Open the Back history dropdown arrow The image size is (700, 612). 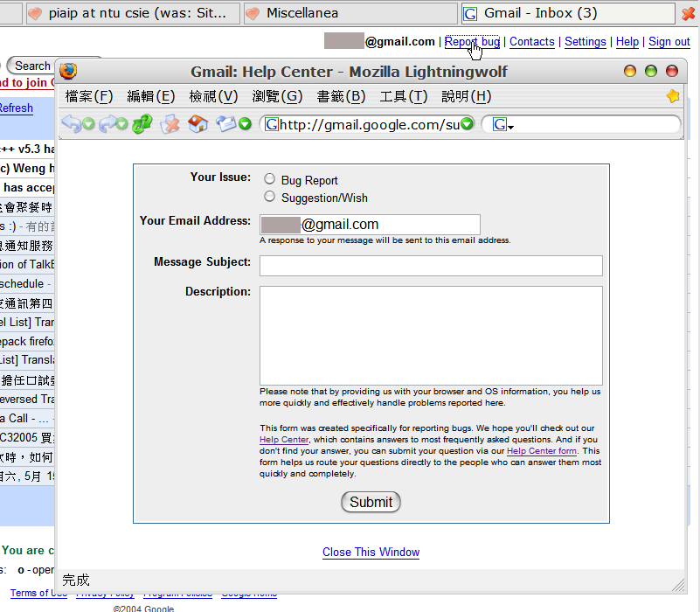[x=88, y=124]
